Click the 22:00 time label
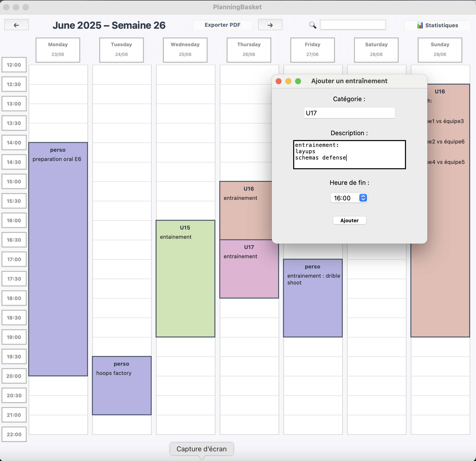 (x=14, y=434)
